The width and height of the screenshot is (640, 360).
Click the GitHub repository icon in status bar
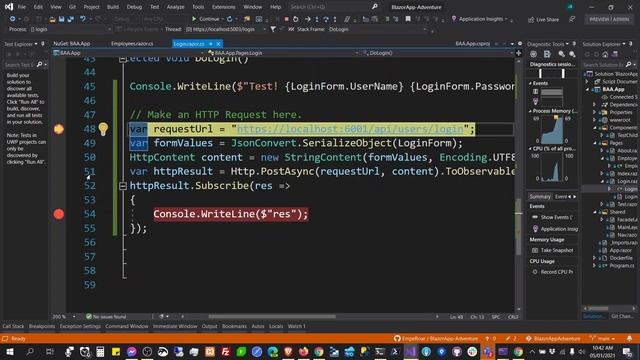click(x=397, y=338)
